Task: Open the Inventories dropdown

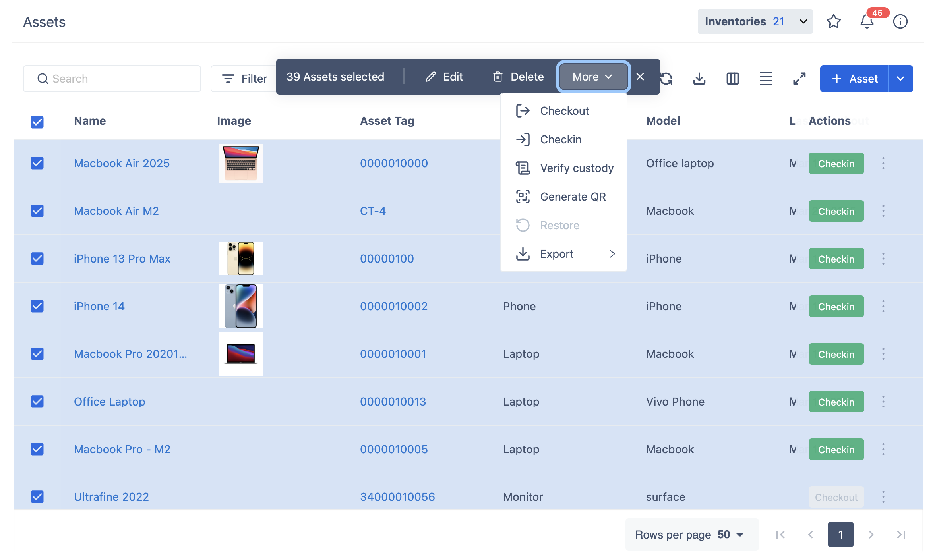Action: point(755,21)
